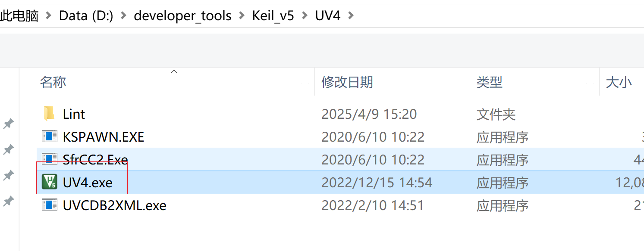Click the second quick access pin icon
Viewport: 644px width, 251px height.
tap(8, 150)
